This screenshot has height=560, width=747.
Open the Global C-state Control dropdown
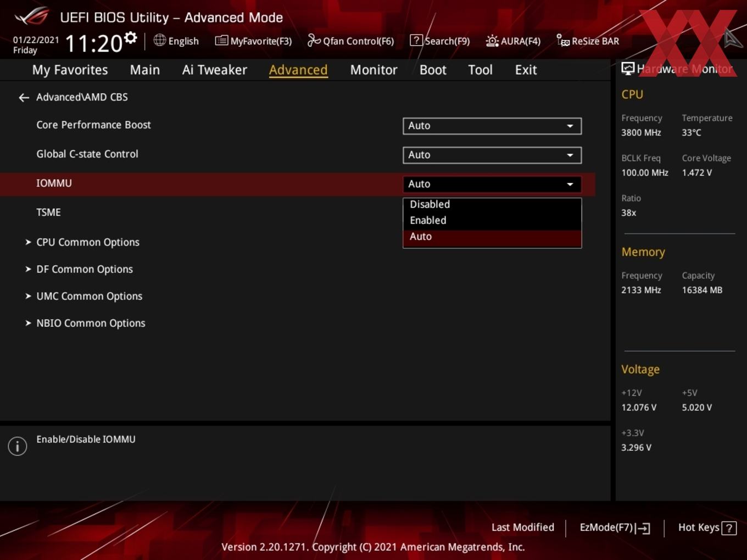click(492, 155)
